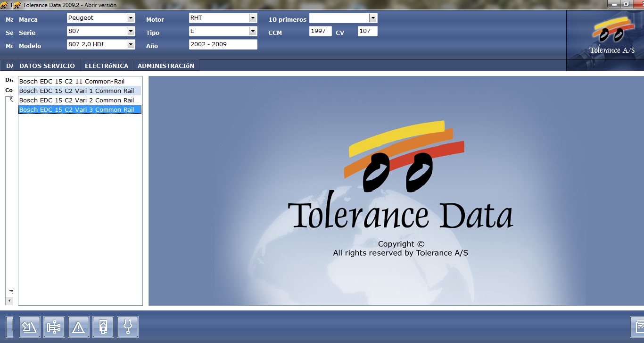
Task: Open the Serie dropdown showing 807
Action: tap(131, 31)
